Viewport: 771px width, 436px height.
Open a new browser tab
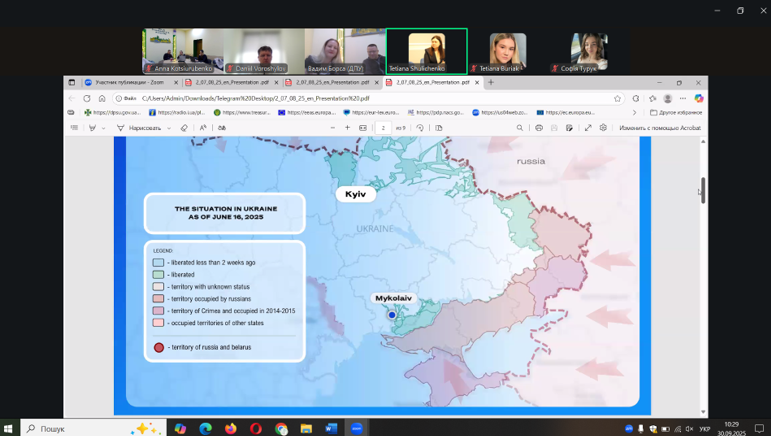pyautogui.click(x=491, y=82)
